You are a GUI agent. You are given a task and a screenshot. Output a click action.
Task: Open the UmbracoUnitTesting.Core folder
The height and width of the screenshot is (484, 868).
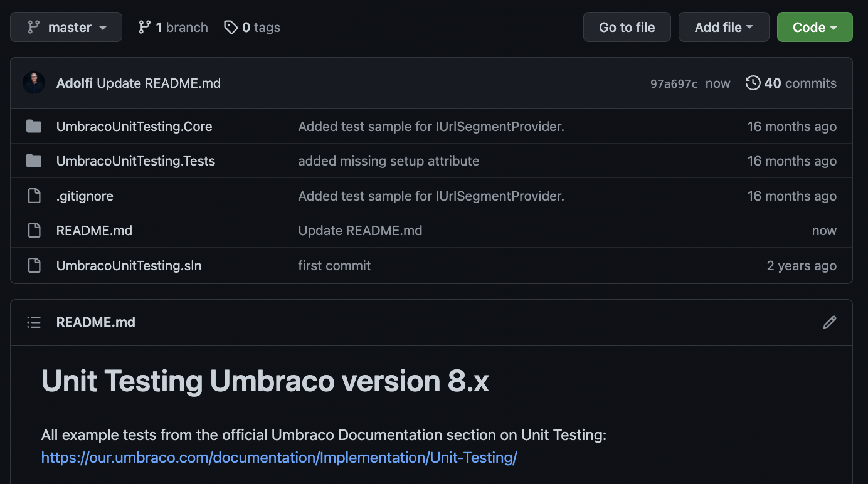click(x=134, y=127)
